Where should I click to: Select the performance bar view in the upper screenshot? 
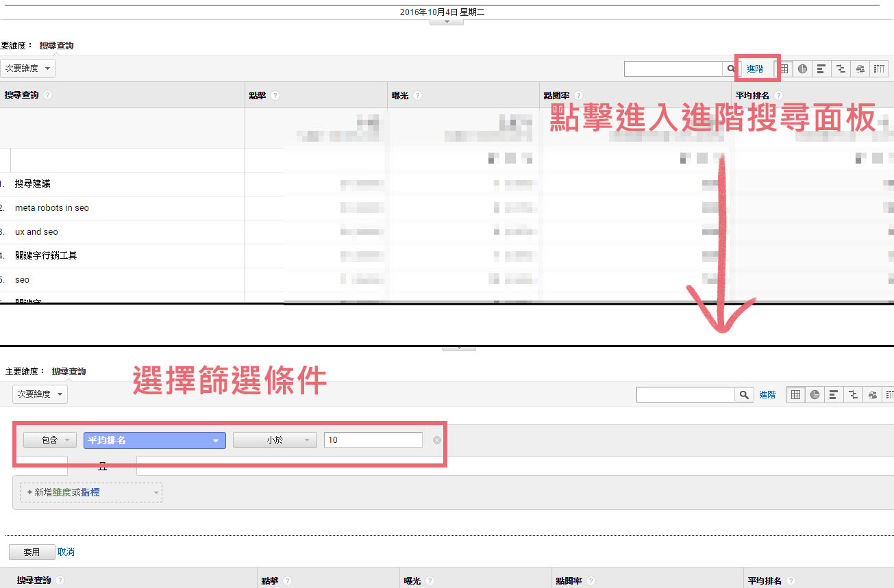[821, 68]
